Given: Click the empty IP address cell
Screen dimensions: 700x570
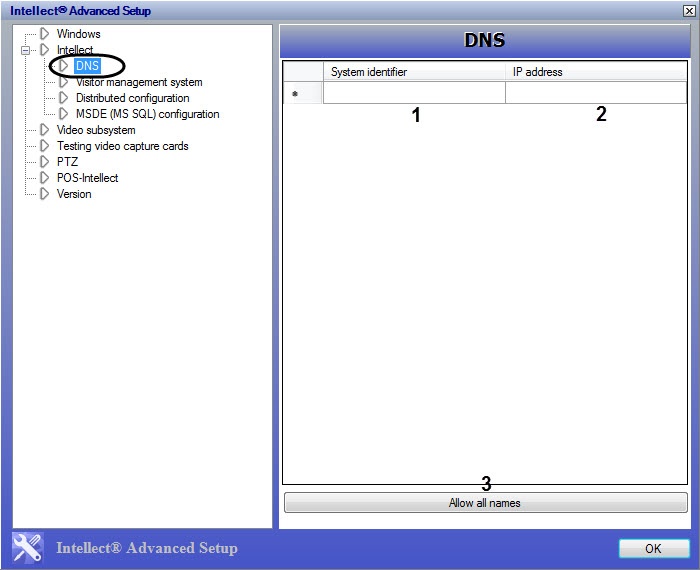Looking at the screenshot, I should [596, 93].
